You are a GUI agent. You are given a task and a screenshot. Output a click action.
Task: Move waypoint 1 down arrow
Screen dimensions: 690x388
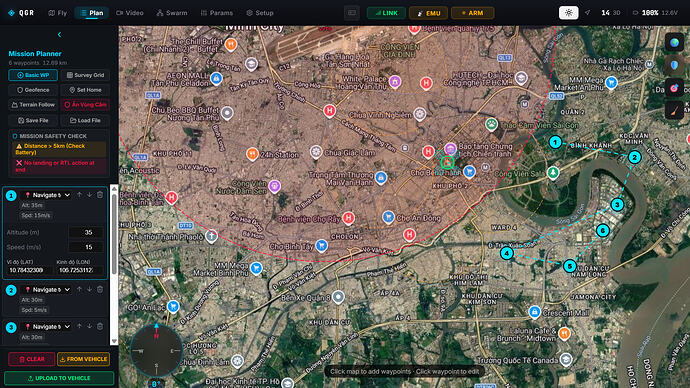(89, 194)
